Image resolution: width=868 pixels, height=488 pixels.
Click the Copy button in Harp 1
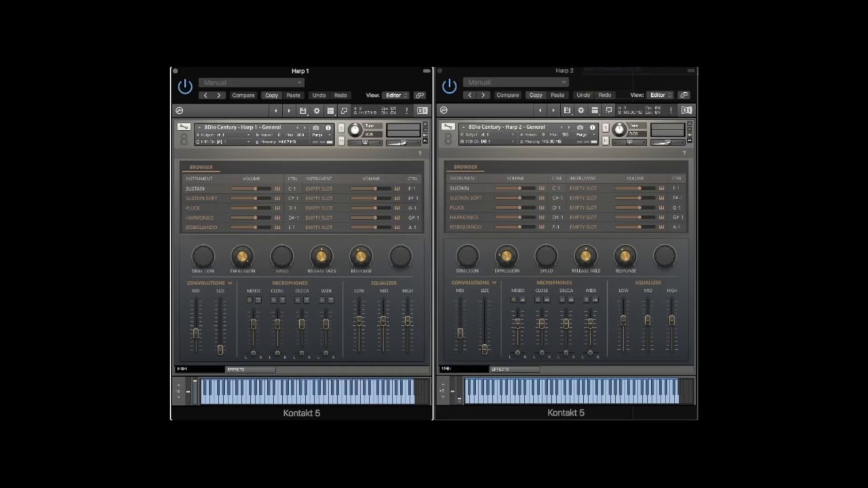pos(271,96)
